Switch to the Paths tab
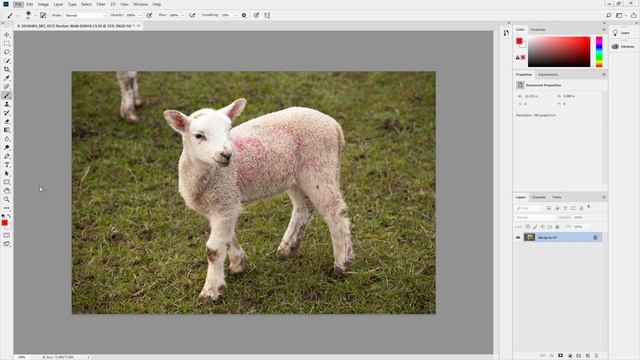The height and width of the screenshot is (360, 640). pyautogui.click(x=557, y=197)
